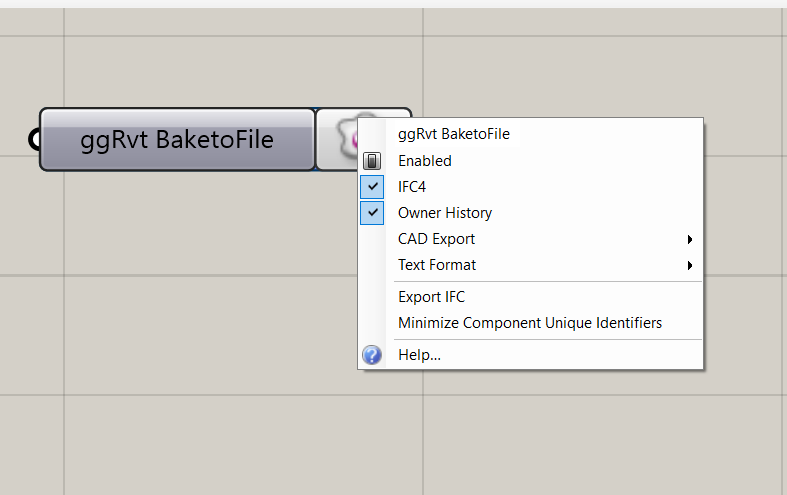
Task: Open the Text Format menu entry
Action: 531,265
